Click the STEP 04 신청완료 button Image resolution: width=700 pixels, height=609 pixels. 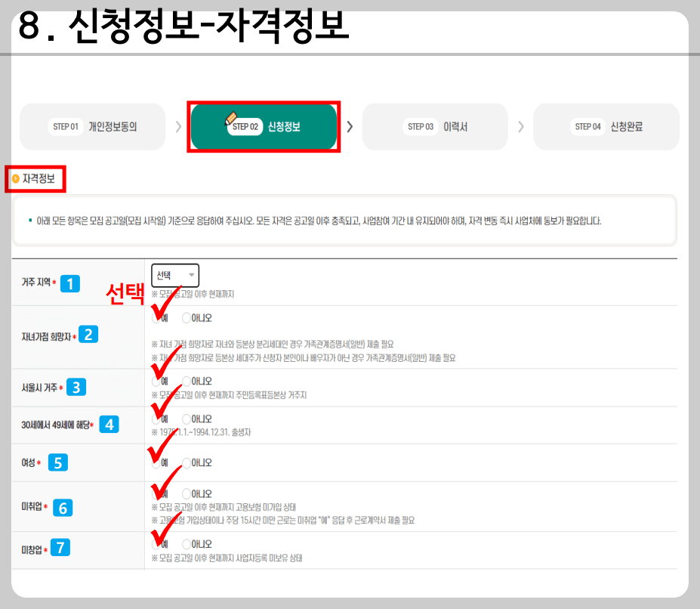(x=606, y=126)
